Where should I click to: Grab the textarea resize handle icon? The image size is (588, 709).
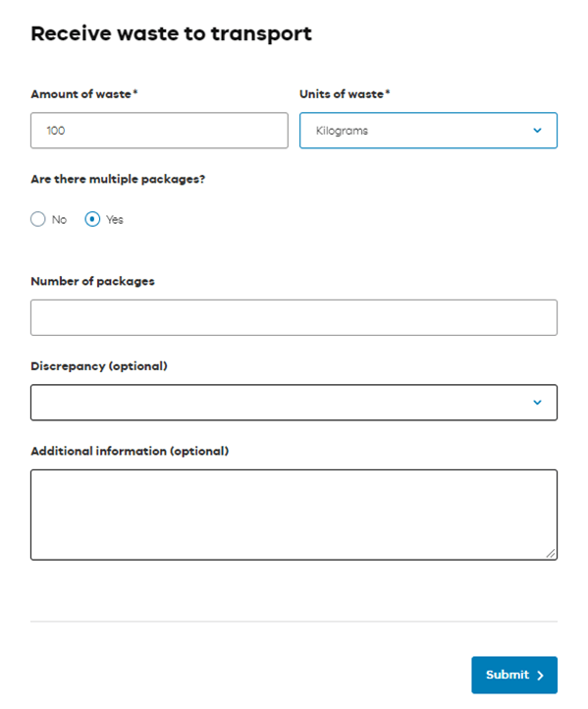(550, 553)
